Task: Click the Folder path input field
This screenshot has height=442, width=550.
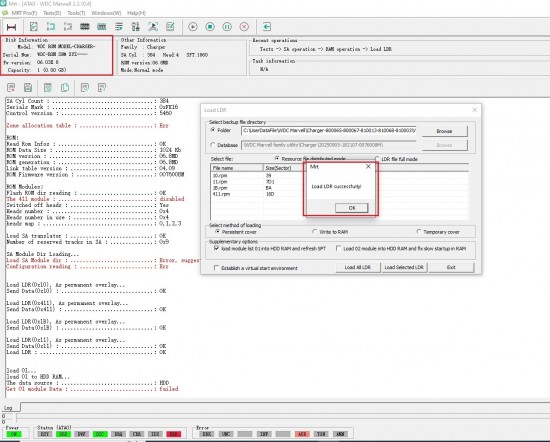Action: tap(328, 130)
